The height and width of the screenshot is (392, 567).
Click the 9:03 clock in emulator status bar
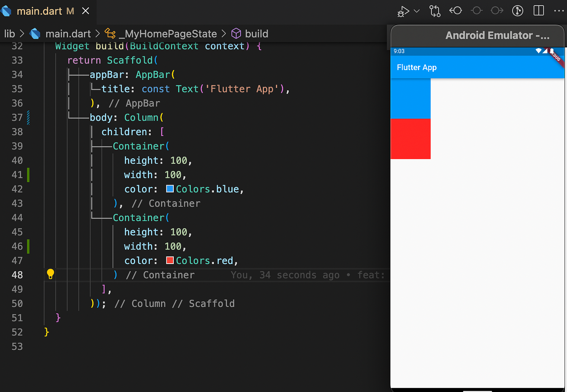click(399, 51)
